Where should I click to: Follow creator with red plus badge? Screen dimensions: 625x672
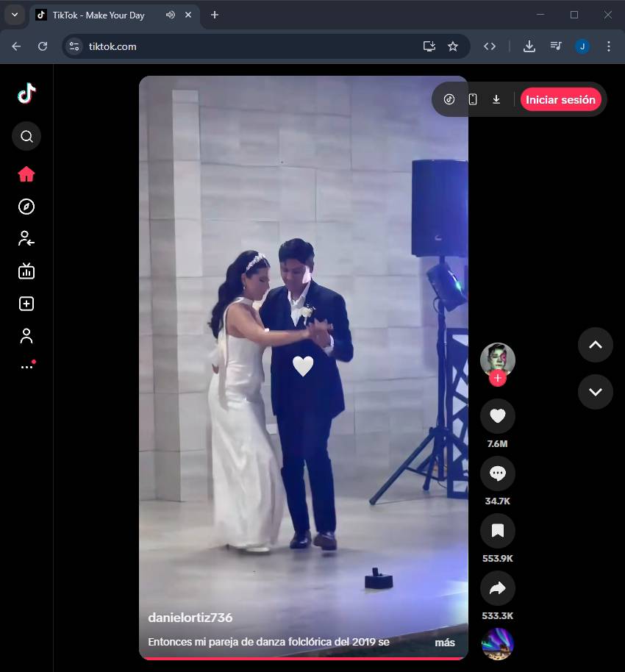[x=498, y=379]
